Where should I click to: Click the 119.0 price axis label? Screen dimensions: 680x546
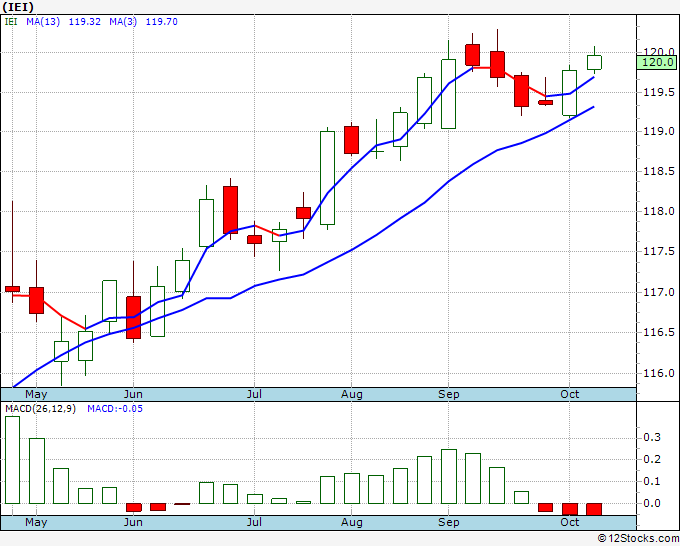(x=659, y=131)
